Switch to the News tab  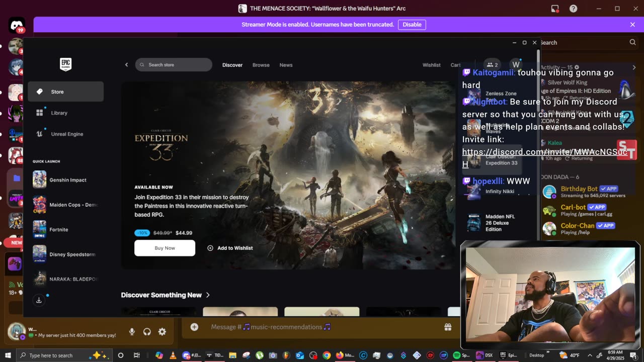[x=286, y=65]
